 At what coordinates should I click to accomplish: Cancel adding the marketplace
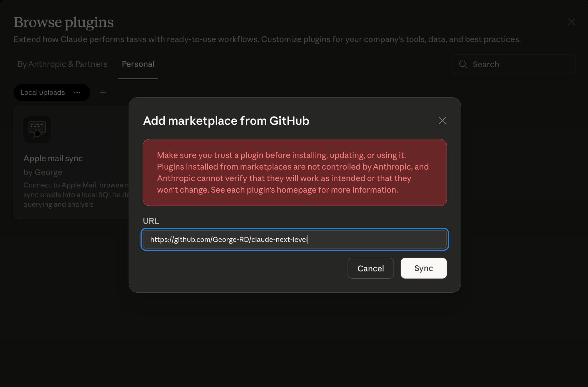pyautogui.click(x=370, y=268)
